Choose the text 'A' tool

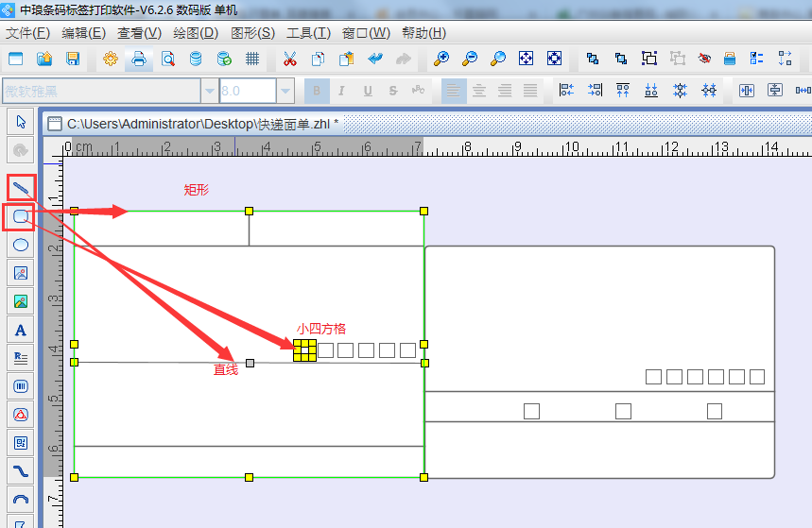point(21,330)
